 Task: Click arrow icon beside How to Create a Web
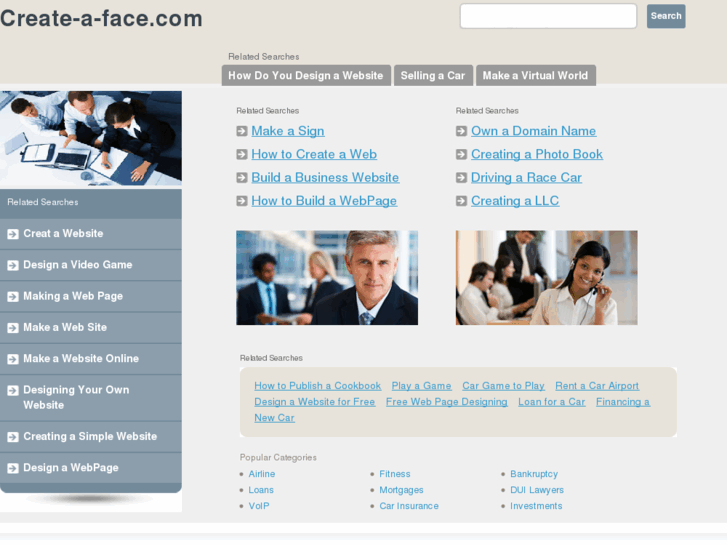pos(242,154)
